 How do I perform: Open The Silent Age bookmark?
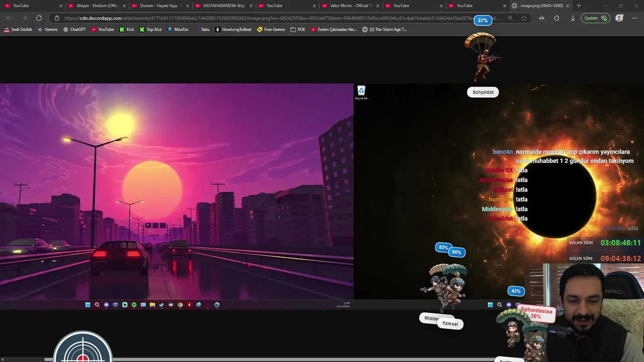click(385, 29)
